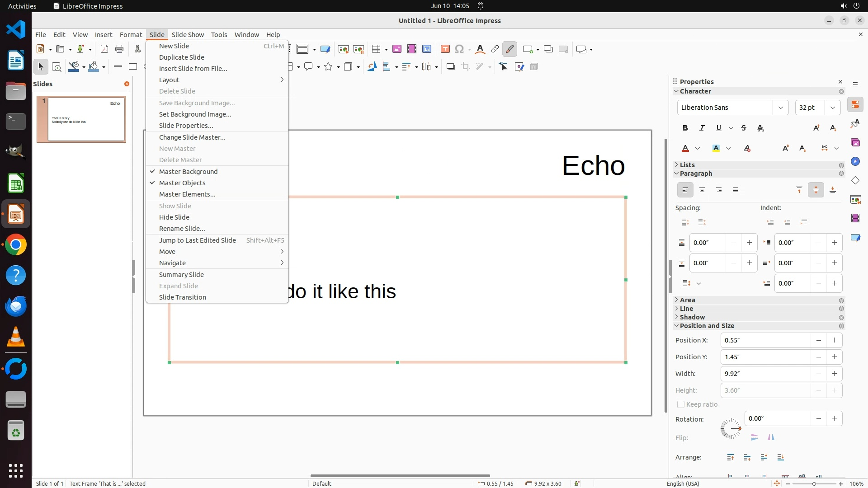The image size is (868, 488).
Task: Toggle the Master Objects checked item
Action: [x=182, y=183]
